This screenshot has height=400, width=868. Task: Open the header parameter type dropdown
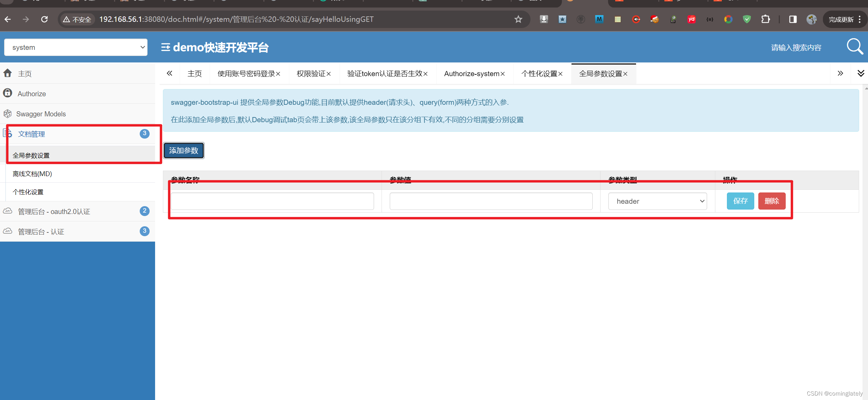[657, 201]
